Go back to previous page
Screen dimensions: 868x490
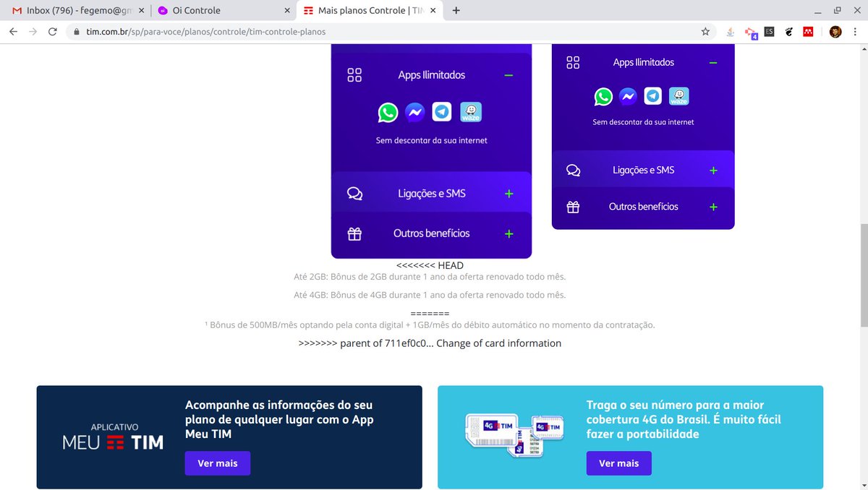13,32
